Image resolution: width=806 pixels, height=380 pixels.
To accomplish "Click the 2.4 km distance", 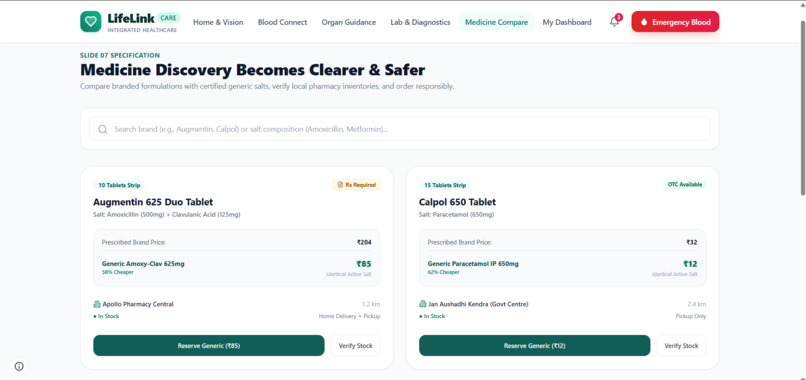I will point(697,304).
